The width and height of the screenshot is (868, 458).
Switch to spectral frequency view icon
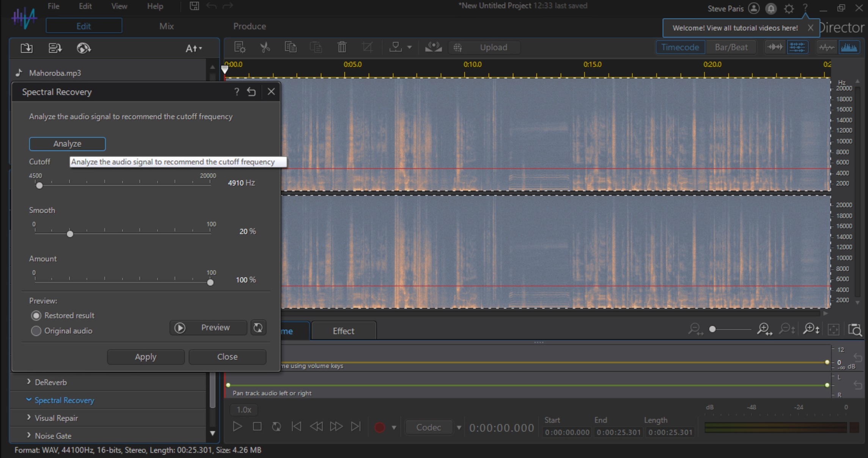pyautogui.click(x=850, y=47)
